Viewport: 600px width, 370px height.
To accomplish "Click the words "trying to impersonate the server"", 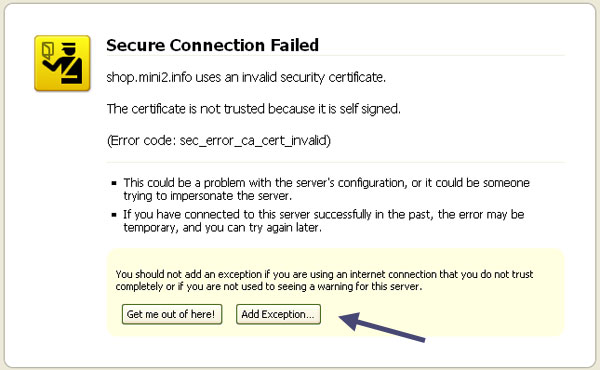I will [207, 196].
